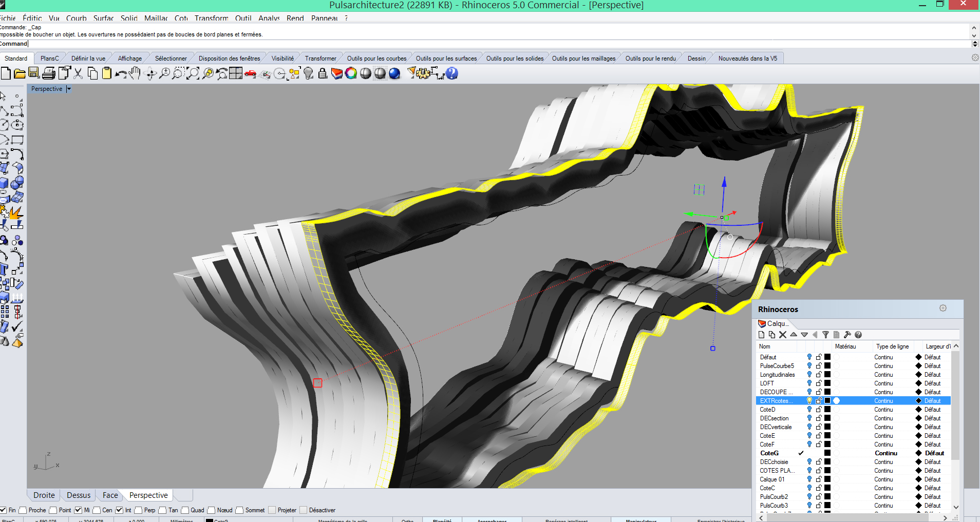Delete layer with the X icon
980x522 pixels.
tap(783, 335)
